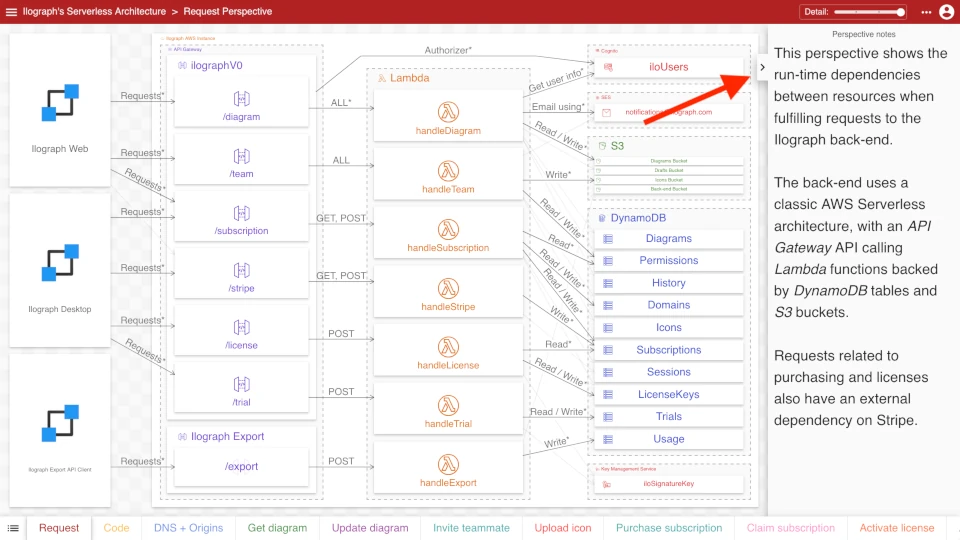
Task: Click Ilograph's Serverless Architecture breadcrumb
Action: [x=94, y=12]
